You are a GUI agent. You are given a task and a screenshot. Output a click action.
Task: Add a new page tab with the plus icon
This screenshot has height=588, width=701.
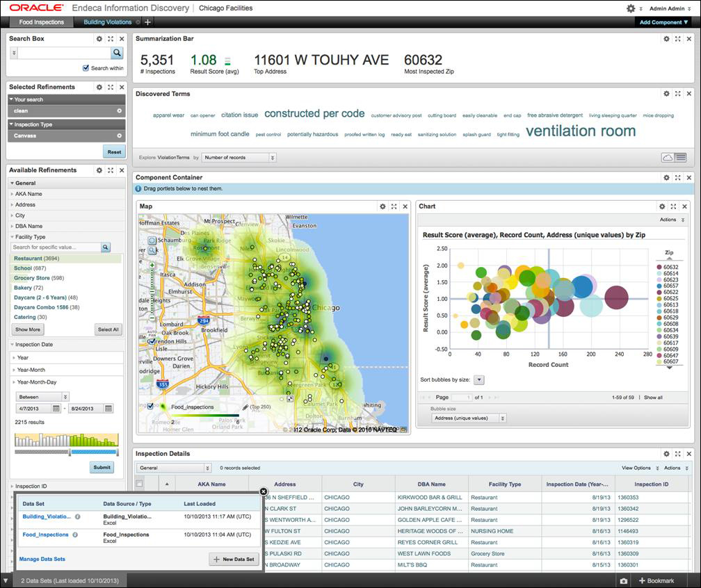148,22
